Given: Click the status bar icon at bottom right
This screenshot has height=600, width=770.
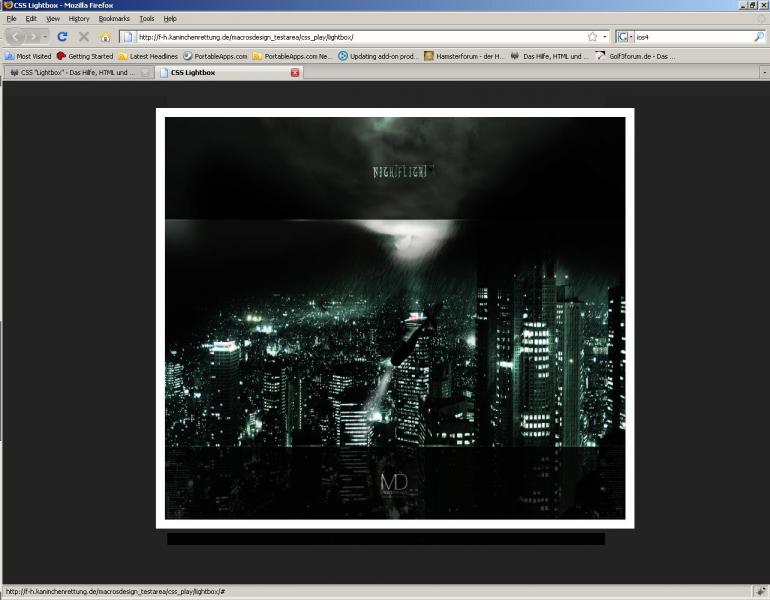Looking at the screenshot, I should click(760, 591).
